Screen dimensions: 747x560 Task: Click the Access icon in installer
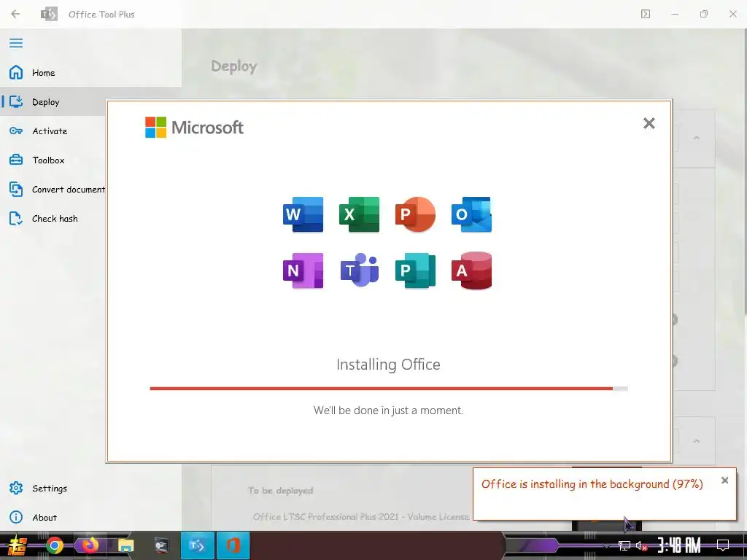(x=472, y=271)
